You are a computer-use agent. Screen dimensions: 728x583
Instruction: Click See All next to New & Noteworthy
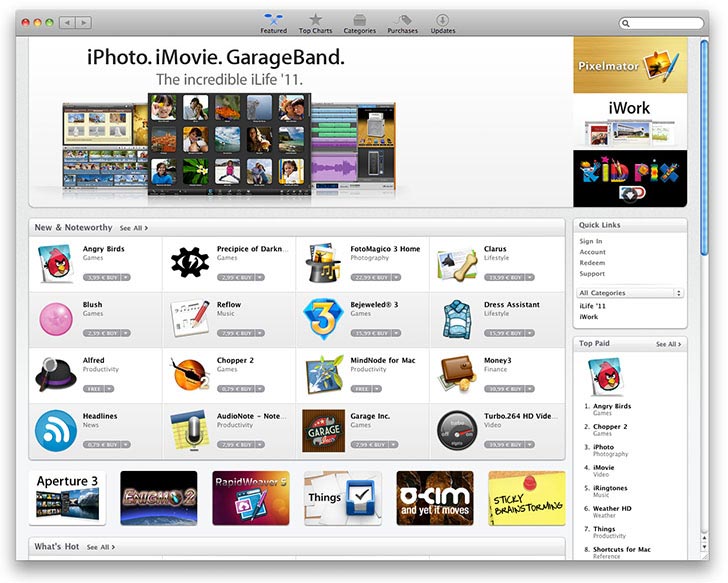[x=134, y=228]
